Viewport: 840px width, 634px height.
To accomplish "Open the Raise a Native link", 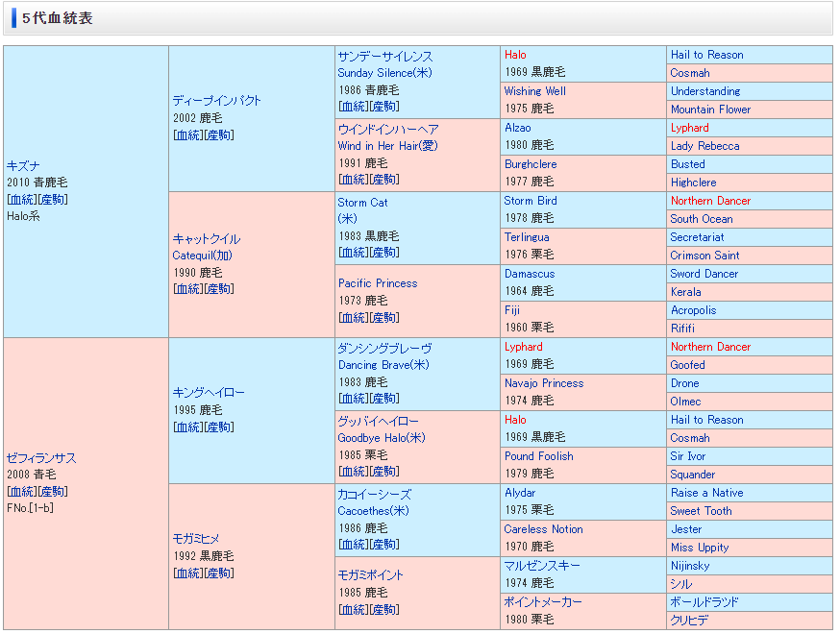I will click(706, 493).
